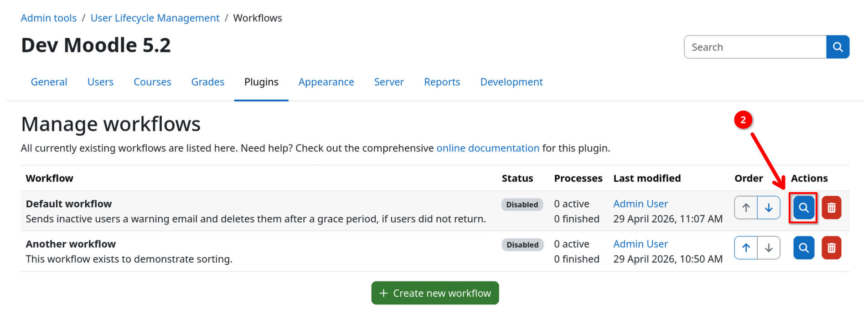Switch to the Users tab
This screenshot has width=868, height=314.
(x=100, y=82)
